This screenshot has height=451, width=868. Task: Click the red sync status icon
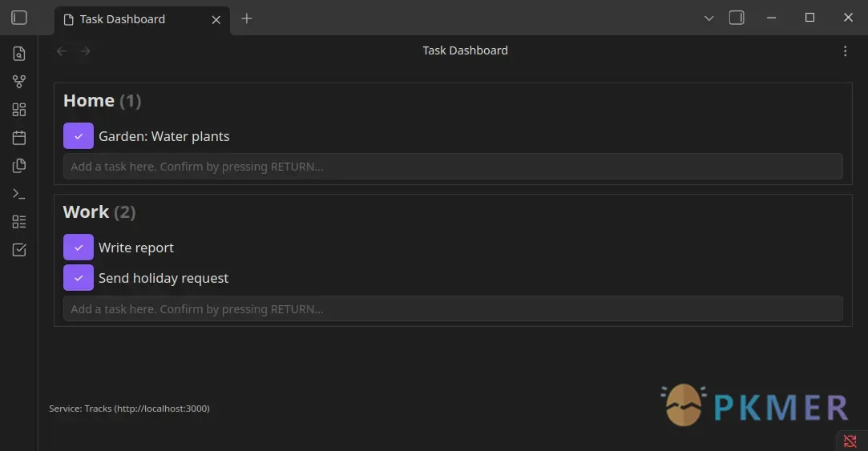pos(850,441)
